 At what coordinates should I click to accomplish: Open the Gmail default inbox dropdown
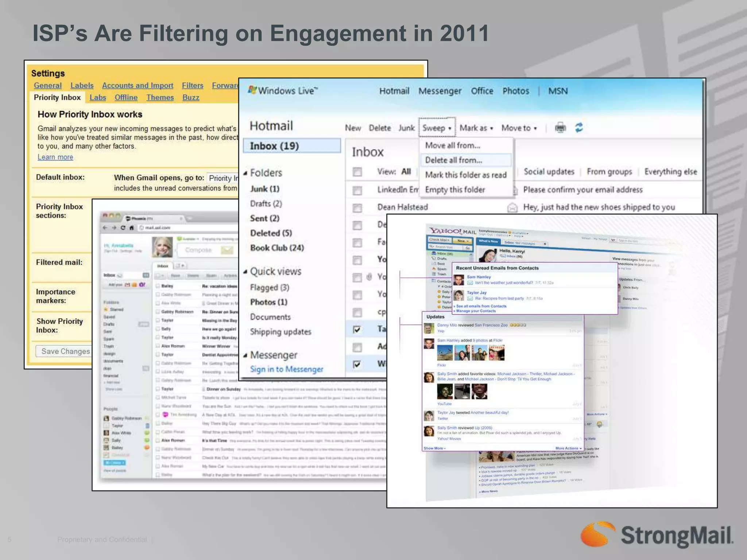tap(222, 178)
